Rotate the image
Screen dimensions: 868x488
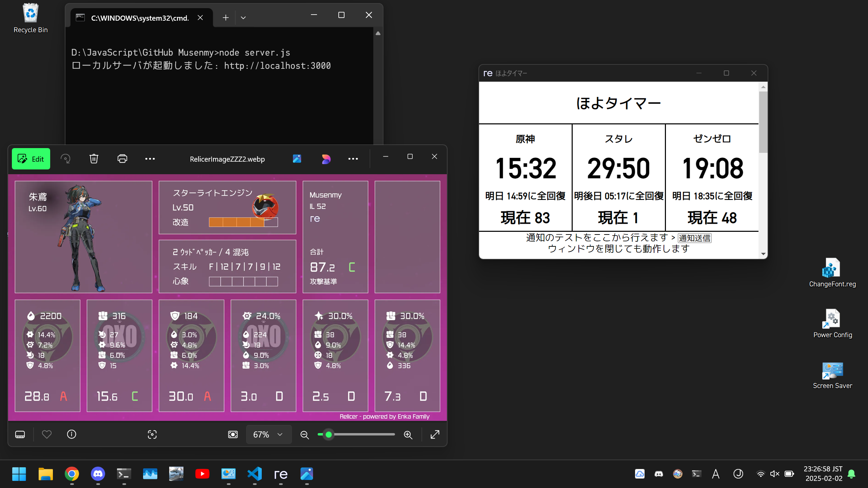click(x=65, y=159)
